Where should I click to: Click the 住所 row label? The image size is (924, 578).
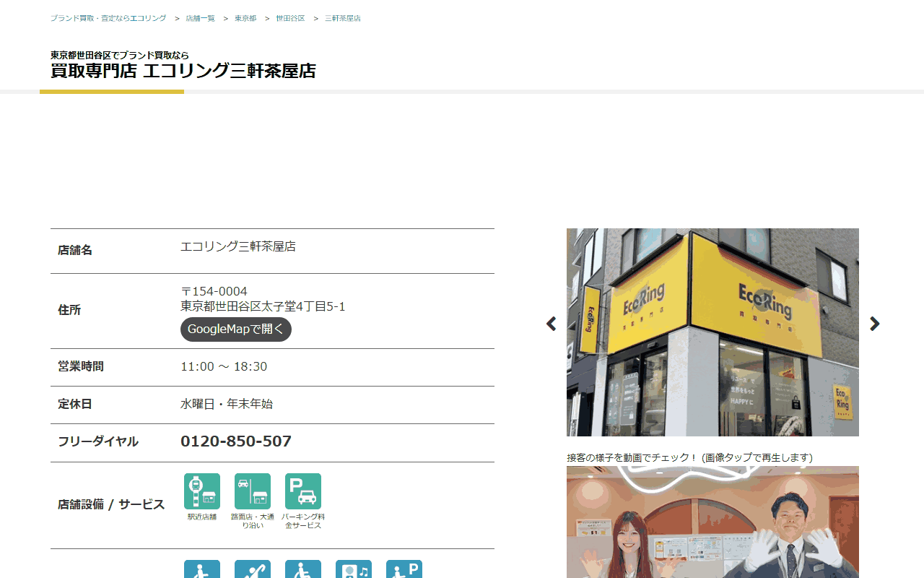pyautogui.click(x=69, y=310)
